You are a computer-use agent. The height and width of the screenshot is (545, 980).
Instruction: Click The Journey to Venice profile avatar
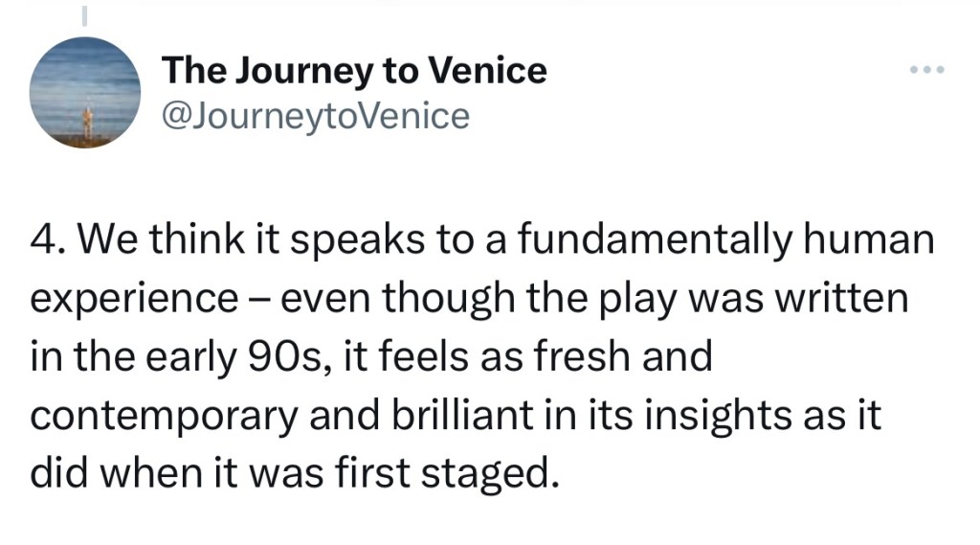click(x=86, y=92)
